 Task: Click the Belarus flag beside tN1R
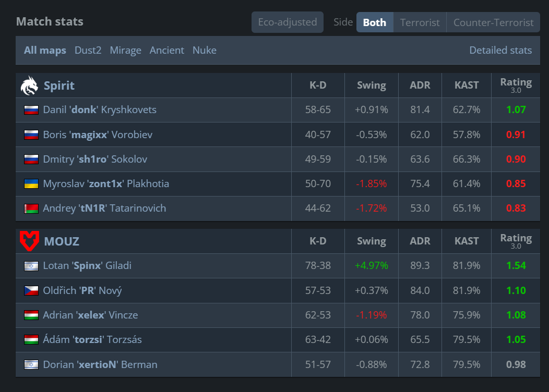(x=31, y=209)
